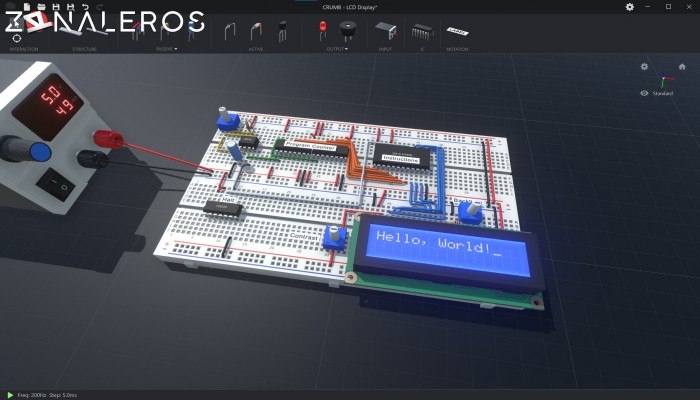The width and height of the screenshot is (700, 400).
Task: Select the crosshair target tool under Interaction
Action: [x=17, y=38]
